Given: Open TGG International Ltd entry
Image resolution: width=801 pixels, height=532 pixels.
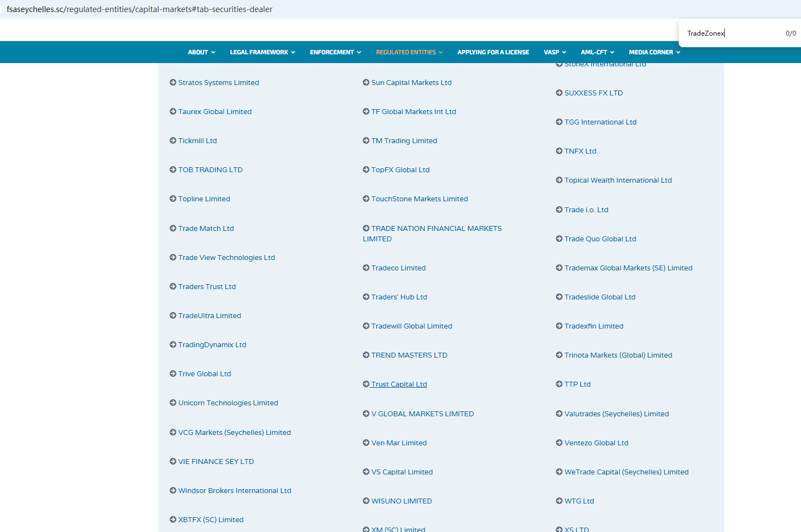Looking at the screenshot, I should [x=601, y=122].
